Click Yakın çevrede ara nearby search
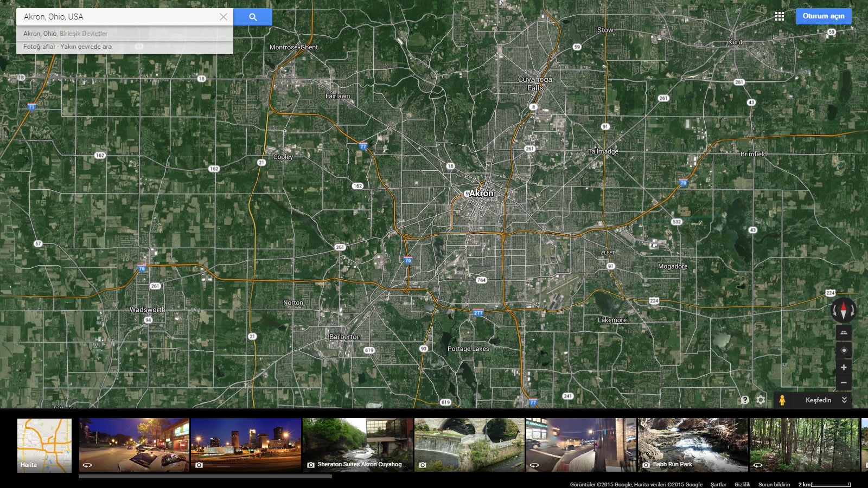The image size is (868, 488). tap(86, 47)
